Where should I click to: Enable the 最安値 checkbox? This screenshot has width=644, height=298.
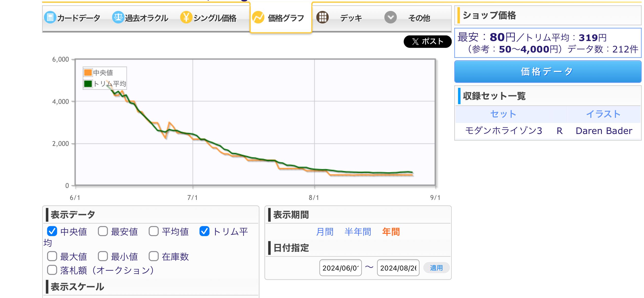click(103, 231)
